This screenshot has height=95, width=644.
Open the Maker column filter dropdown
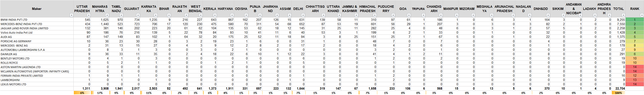click(71, 15)
